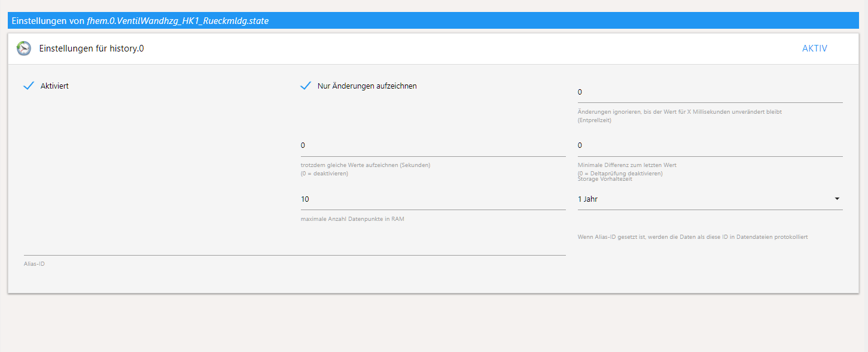
Task: Click the 'Wenn Alias-ID gesetzt ist' hint text
Action: (693, 237)
